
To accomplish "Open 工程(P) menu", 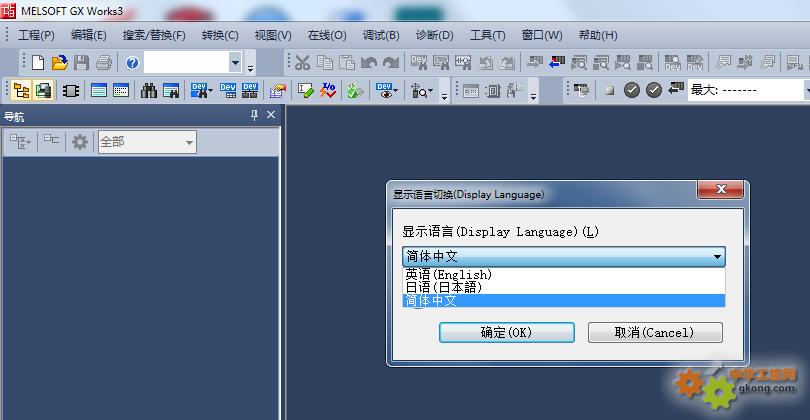I will [36, 35].
